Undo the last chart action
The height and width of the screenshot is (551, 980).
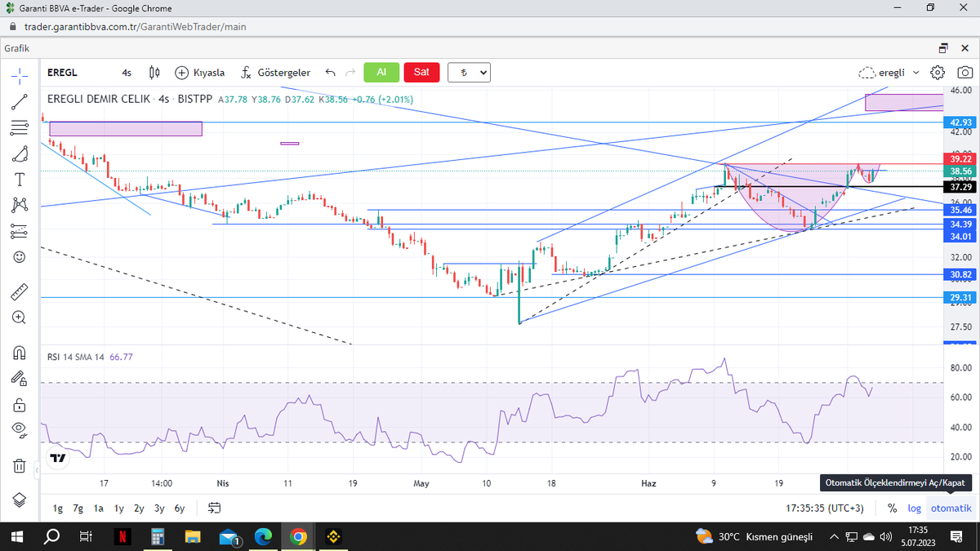click(x=330, y=73)
